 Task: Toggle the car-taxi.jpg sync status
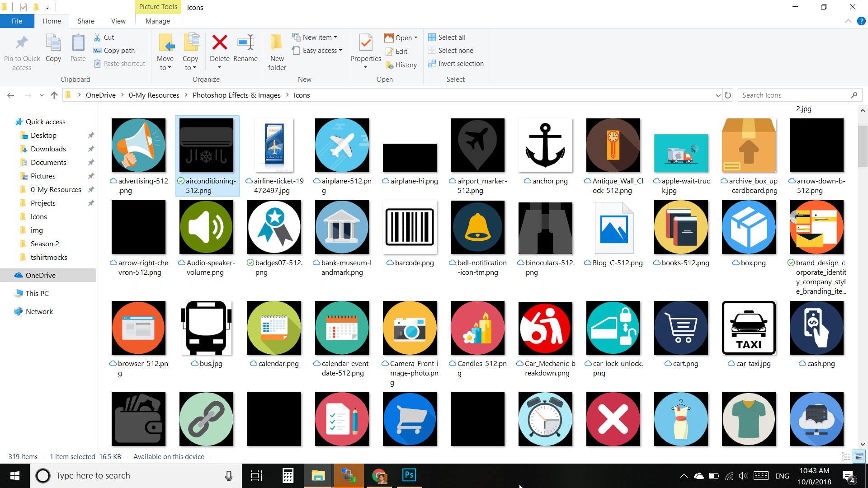point(730,363)
